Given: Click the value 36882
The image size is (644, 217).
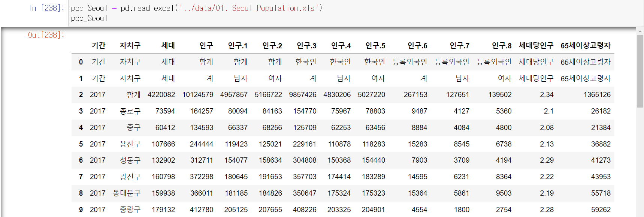Looking at the screenshot, I should point(601,144).
